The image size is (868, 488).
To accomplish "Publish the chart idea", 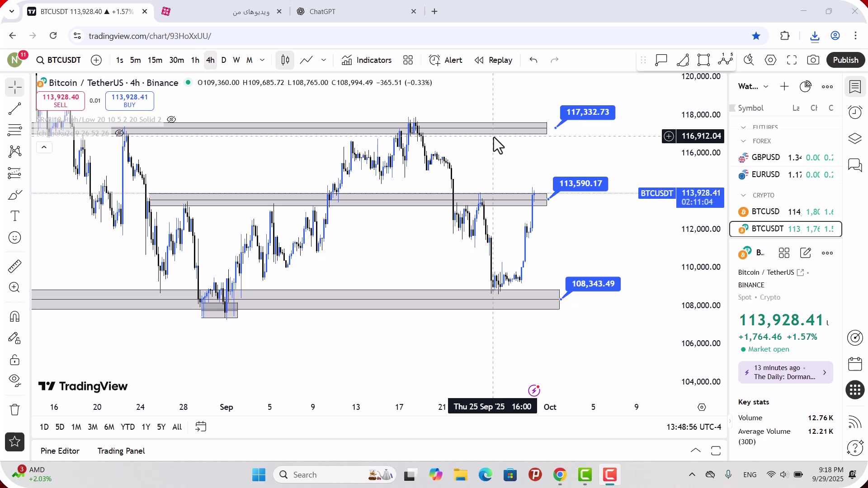I will (x=846, y=60).
